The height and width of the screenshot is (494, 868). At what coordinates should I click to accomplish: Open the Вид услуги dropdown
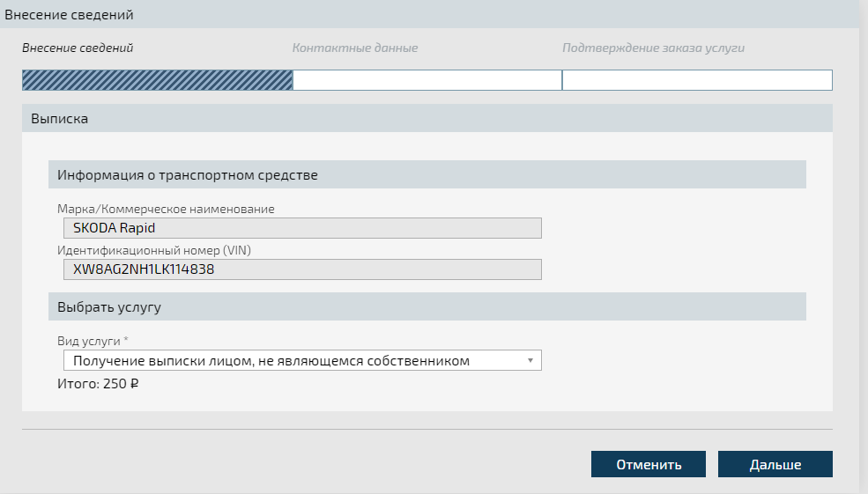tap(301, 360)
